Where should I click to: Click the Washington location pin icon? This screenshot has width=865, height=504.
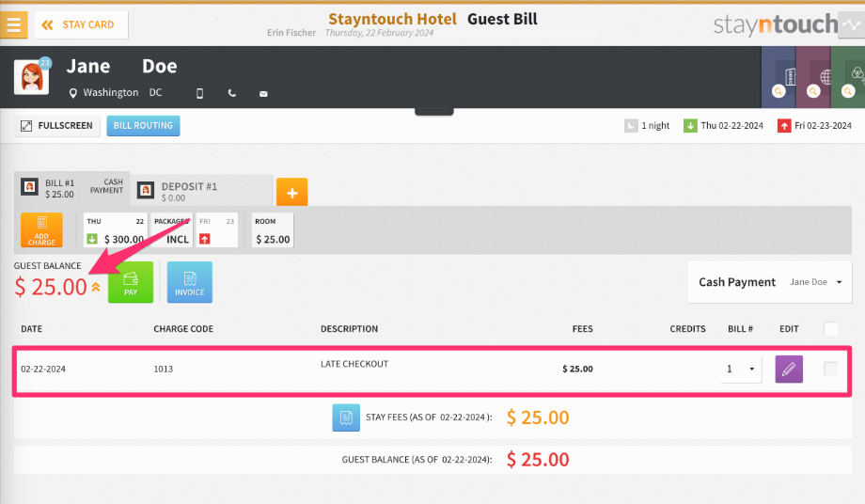click(72, 93)
